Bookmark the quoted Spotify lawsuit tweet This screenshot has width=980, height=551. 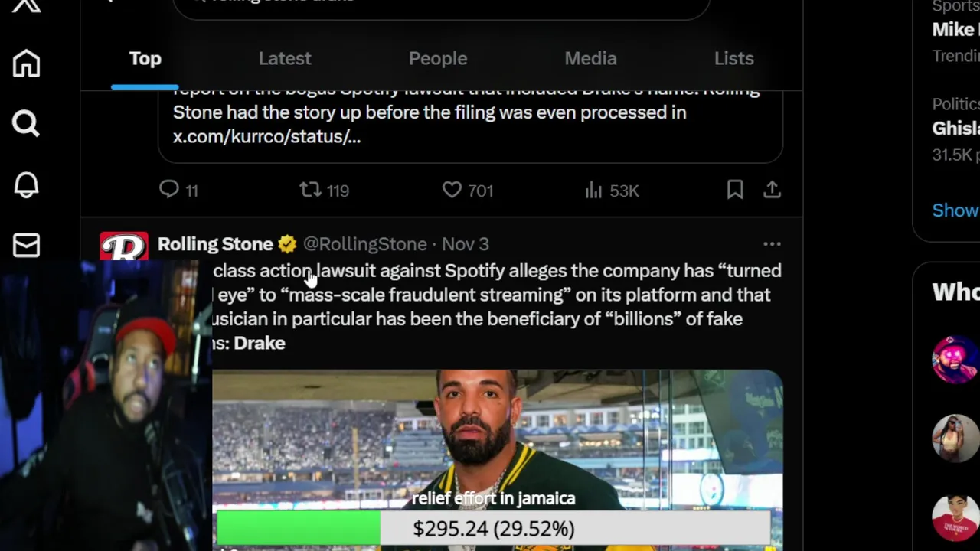click(x=735, y=190)
